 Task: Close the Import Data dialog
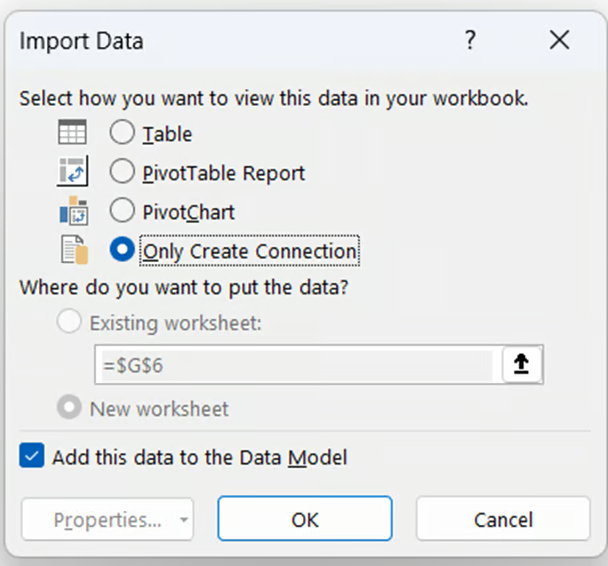(x=560, y=40)
